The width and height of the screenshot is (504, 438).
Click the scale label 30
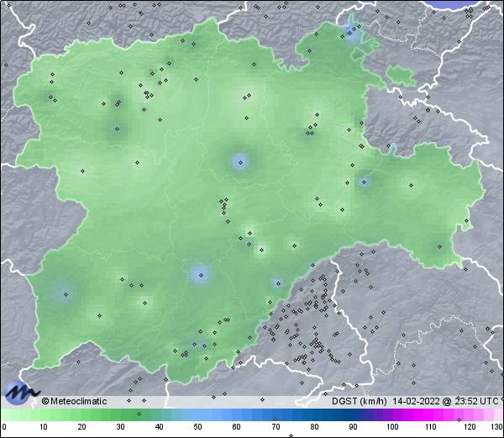[x=120, y=427]
